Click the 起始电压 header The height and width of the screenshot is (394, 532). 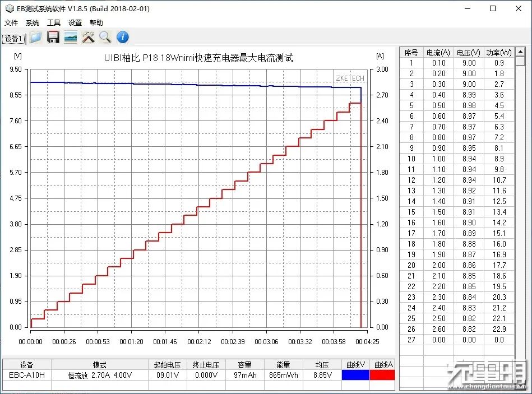pos(167,365)
